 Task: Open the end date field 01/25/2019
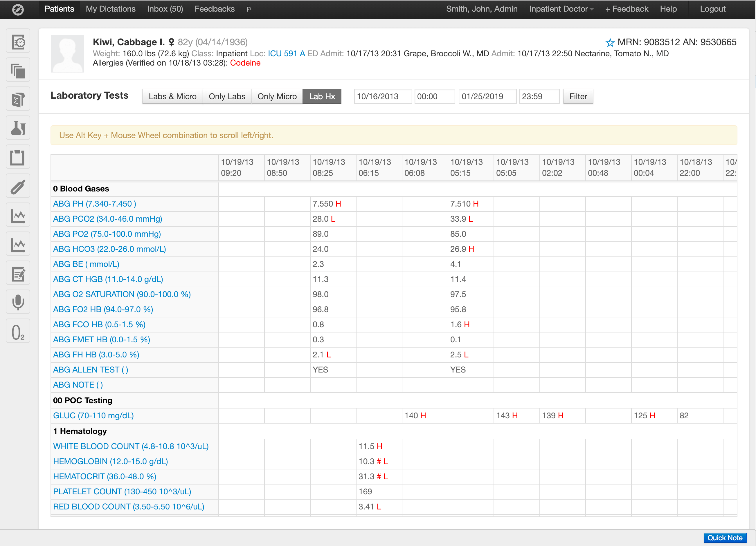coord(487,97)
